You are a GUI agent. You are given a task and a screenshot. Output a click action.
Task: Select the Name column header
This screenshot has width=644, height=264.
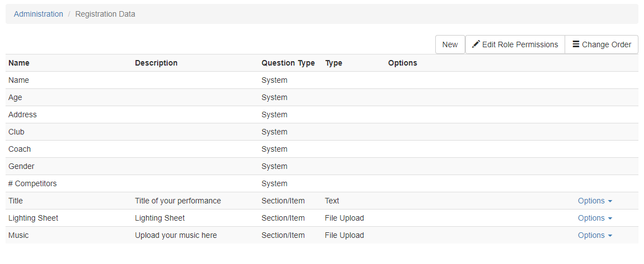click(19, 63)
